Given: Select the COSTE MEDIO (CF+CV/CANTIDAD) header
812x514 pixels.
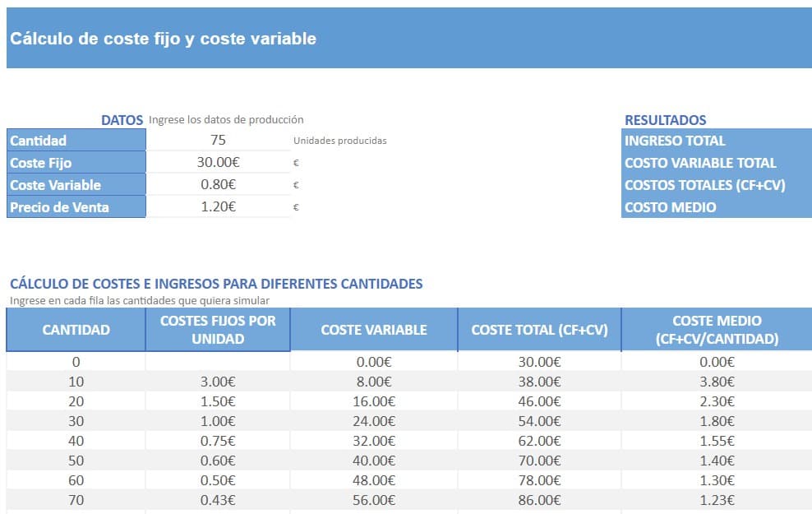Looking at the screenshot, I should pyautogui.click(x=717, y=330).
